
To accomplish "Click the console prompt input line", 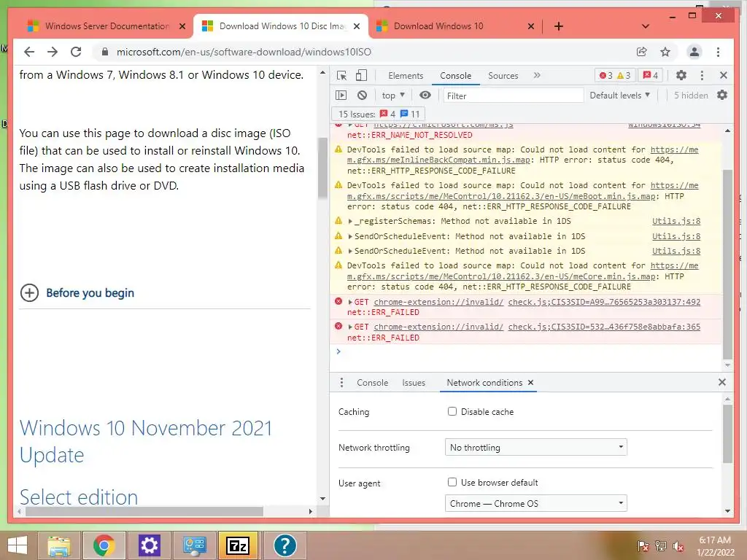I will click(x=529, y=351).
